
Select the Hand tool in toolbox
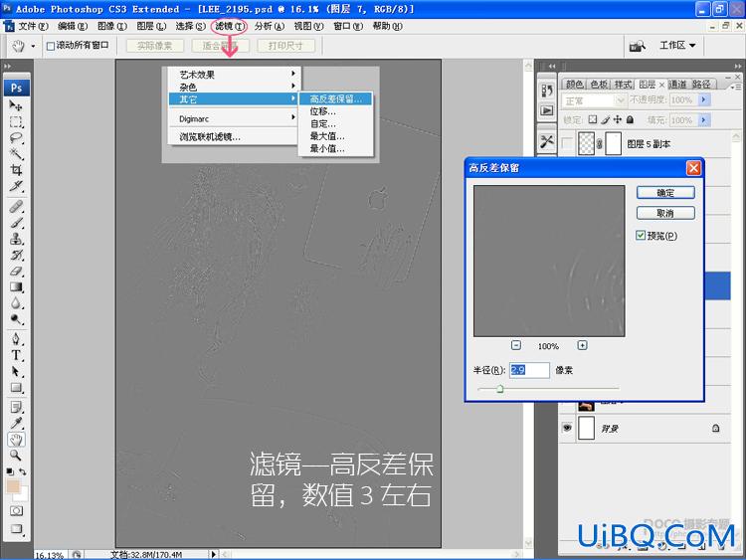click(x=16, y=440)
